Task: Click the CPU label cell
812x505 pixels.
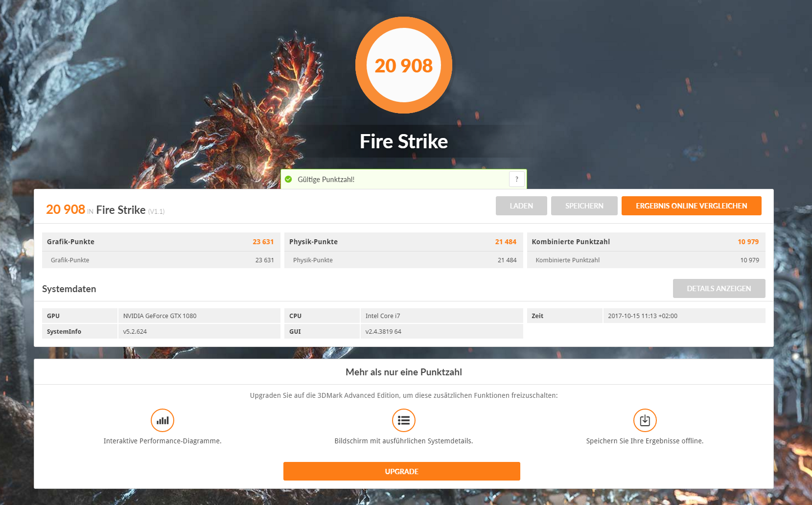Action: (x=322, y=316)
